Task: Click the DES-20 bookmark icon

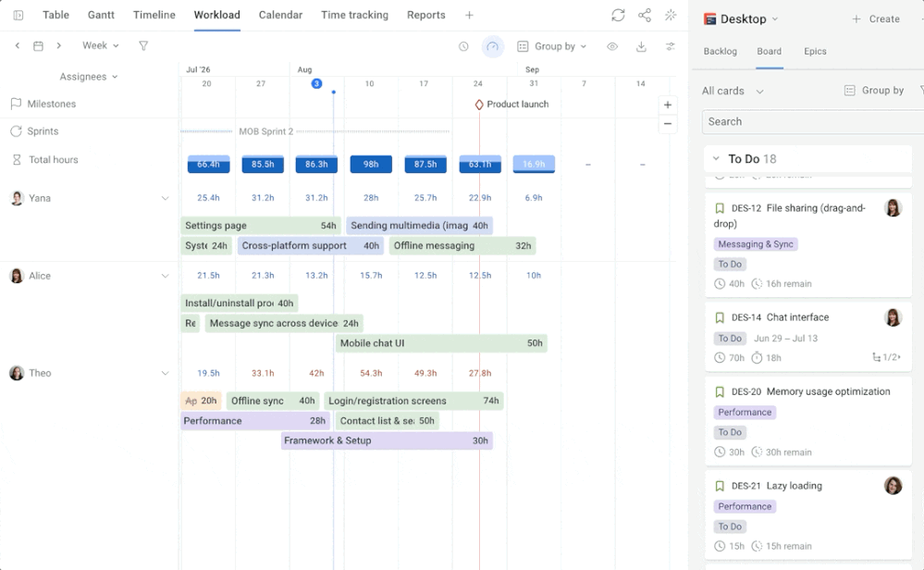Action: [x=720, y=391]
